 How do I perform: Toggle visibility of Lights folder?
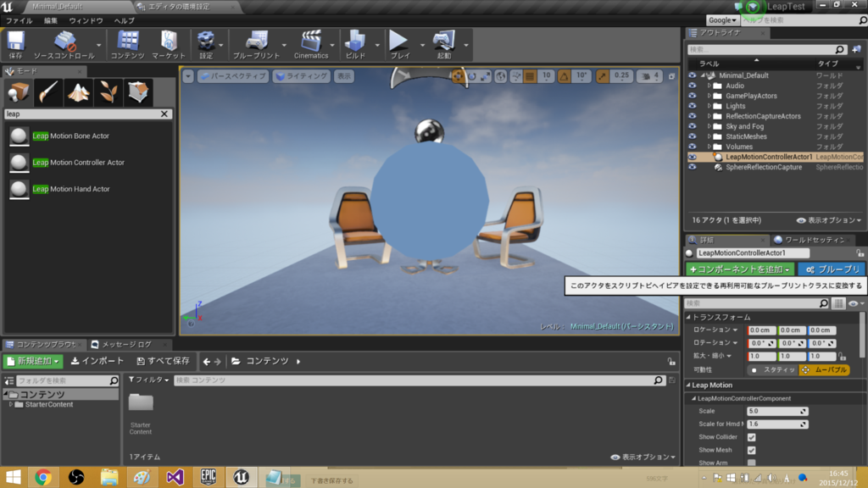coord(693,106)
